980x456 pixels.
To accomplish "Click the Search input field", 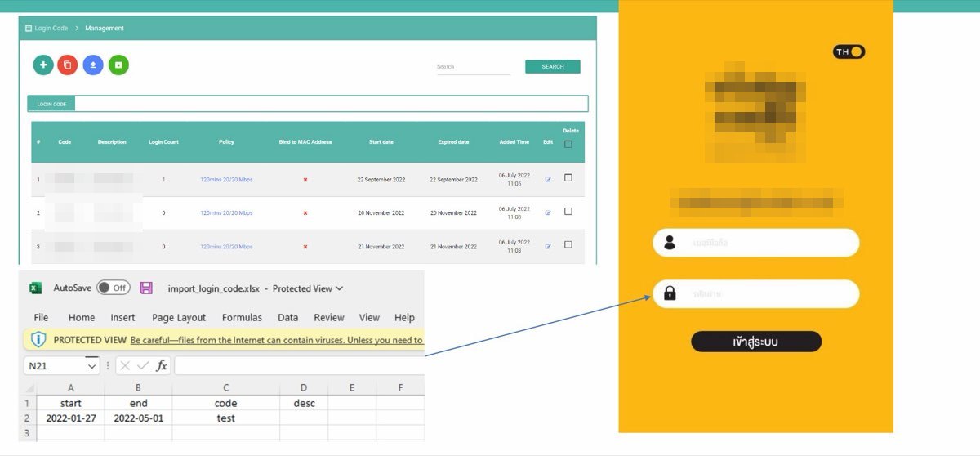I will [473, 67].
